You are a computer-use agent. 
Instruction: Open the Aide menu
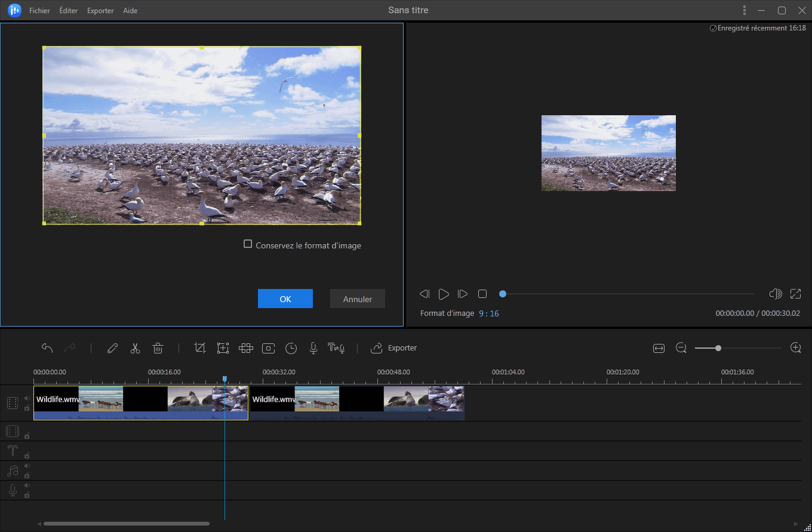pos(130,11)
